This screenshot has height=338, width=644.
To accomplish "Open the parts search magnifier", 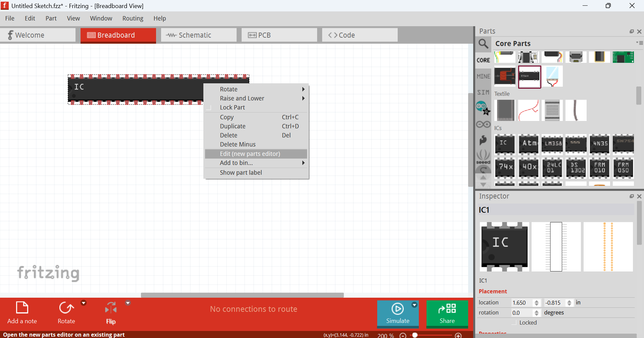I will click(483, 44).
